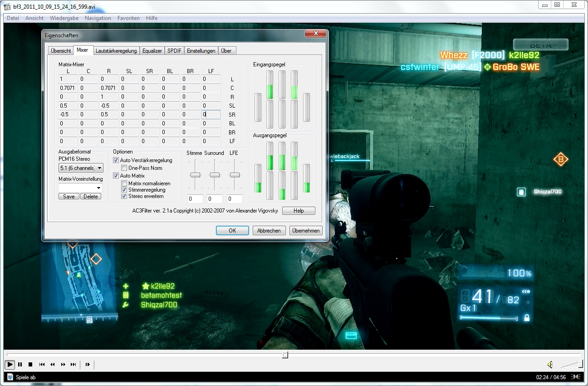Click the matrix cell in row SL, column L
Viewport: 588px width, 386px height.
(68, 106)
